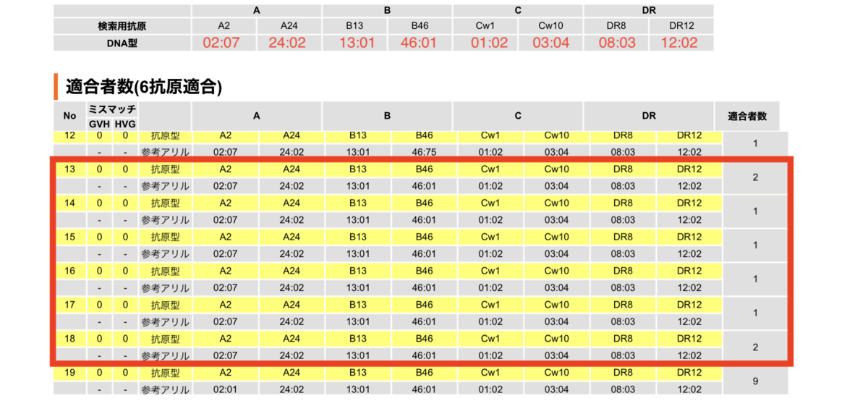
Task: Select row number 14
Action: point(69,203)
